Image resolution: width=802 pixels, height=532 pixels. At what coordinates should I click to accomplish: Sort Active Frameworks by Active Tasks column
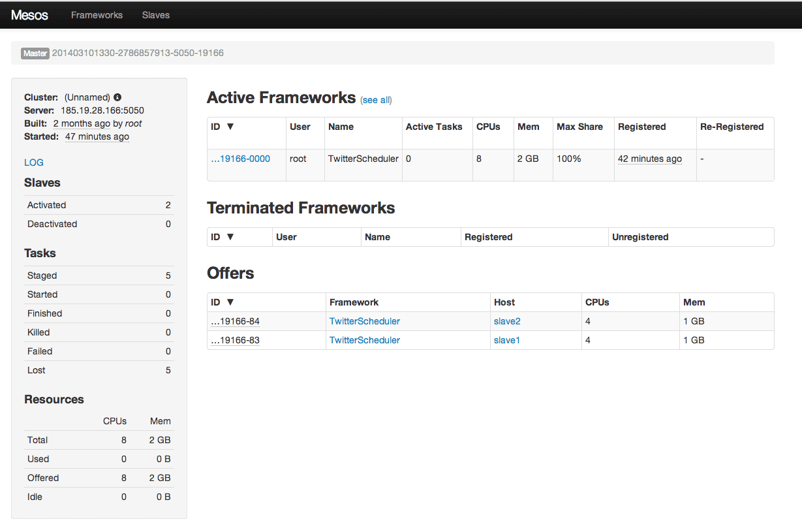434,127
